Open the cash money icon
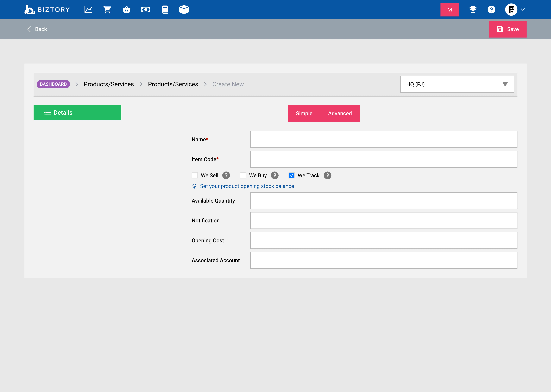 (146, 10)
